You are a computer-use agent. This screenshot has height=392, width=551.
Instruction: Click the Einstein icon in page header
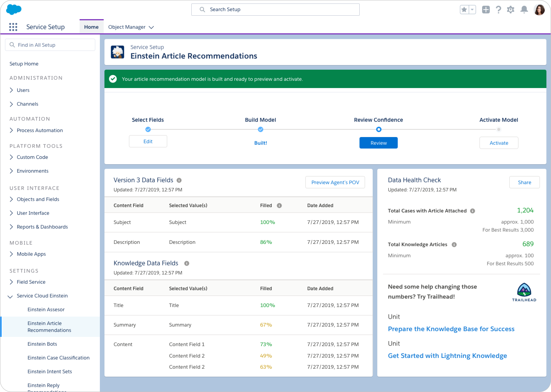(x=117, y=52)
